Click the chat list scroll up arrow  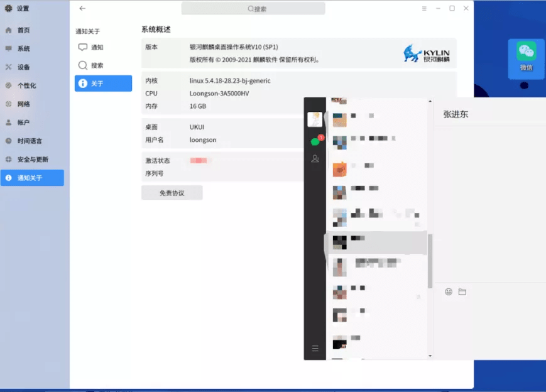(x=430, y=101)
